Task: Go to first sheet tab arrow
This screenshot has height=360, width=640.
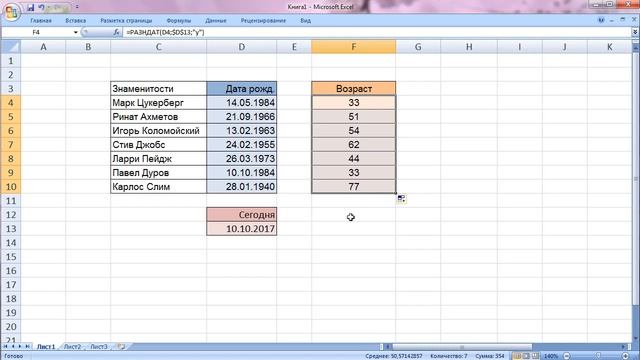Action: coord(5,347)
